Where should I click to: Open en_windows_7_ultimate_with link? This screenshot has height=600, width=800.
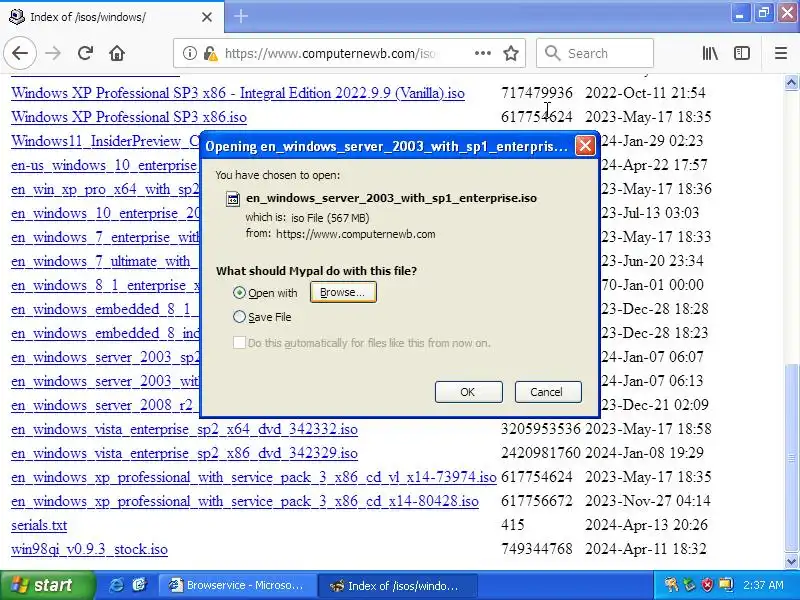tap(105, 261)
